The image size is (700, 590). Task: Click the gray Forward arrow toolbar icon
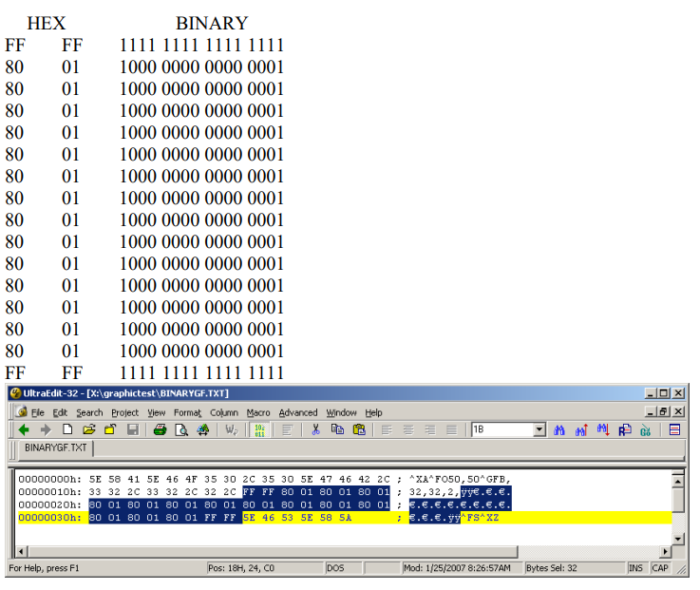(x=46, y=430)
